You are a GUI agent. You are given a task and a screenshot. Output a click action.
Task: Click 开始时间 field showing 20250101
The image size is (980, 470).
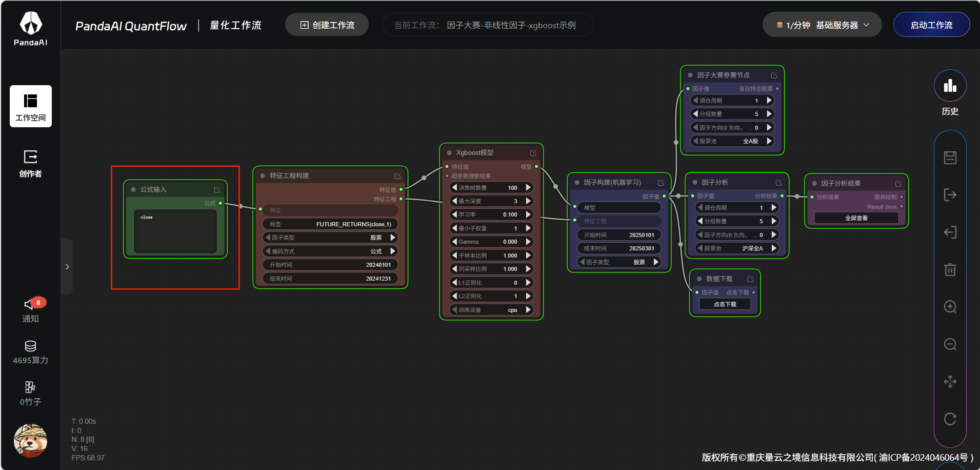click(619, 235)
